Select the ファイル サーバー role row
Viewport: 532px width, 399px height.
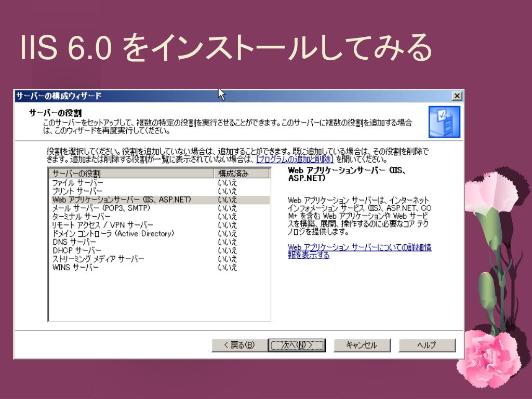pos(160,182)
